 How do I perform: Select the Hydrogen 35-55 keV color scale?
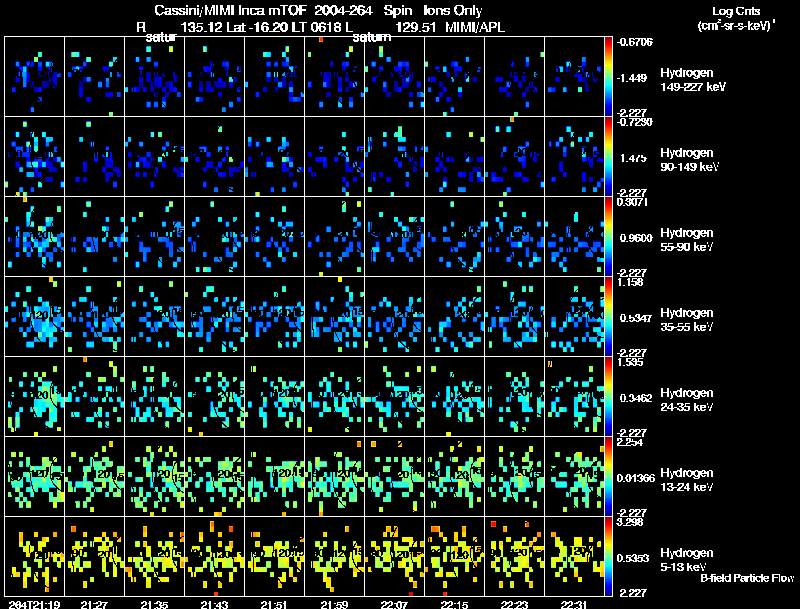pyautogui.click(x=608, y=316)
